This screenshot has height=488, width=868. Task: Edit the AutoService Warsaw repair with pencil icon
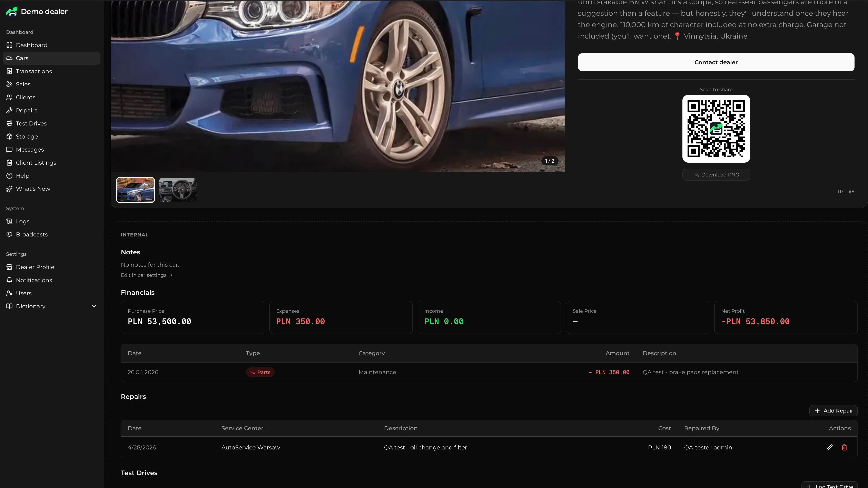point(830,448)
